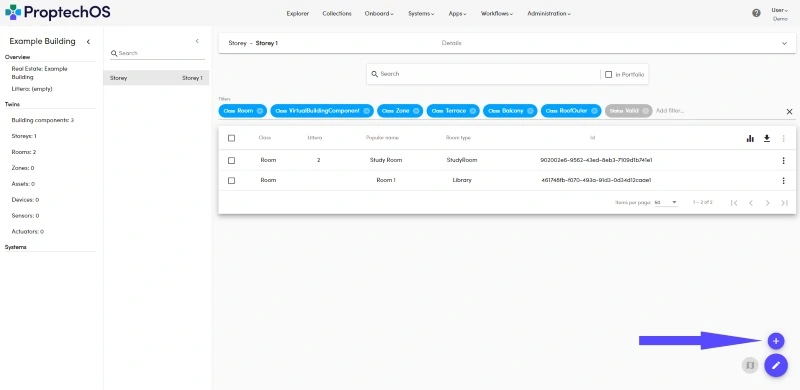Image resolution: width=800 pixels, height=390 pixels.
Task: Sort by the Littera column header
Action: 315,138
